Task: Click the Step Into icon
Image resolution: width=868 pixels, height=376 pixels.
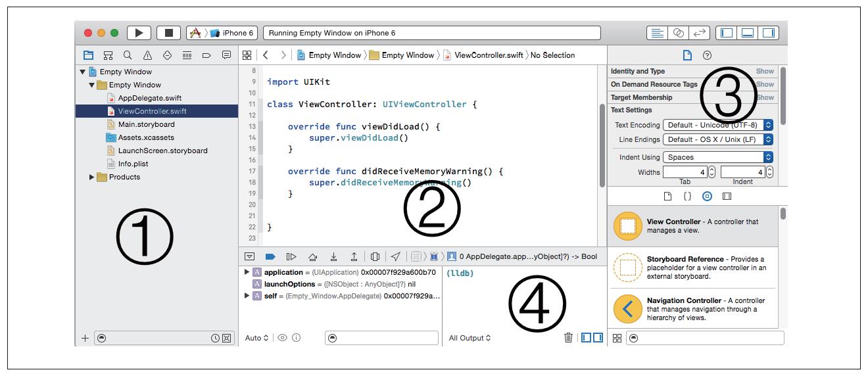Action: click(x=333, y=256)
